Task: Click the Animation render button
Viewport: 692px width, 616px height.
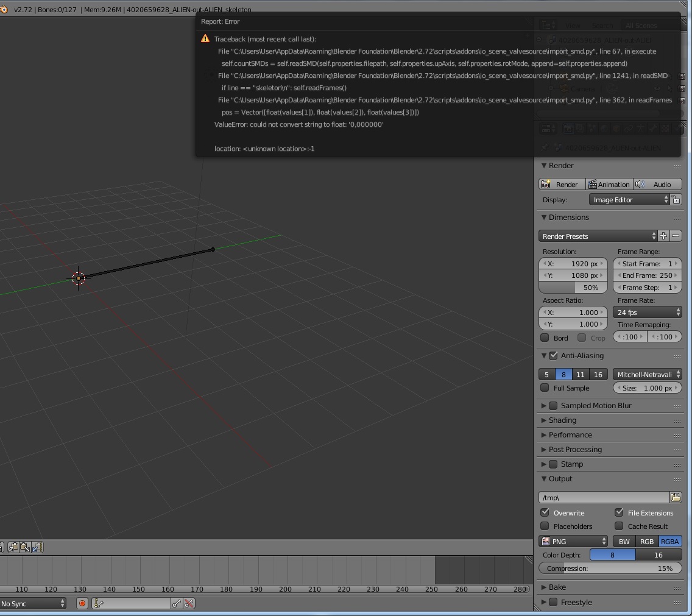Action: tap(609, 185)
